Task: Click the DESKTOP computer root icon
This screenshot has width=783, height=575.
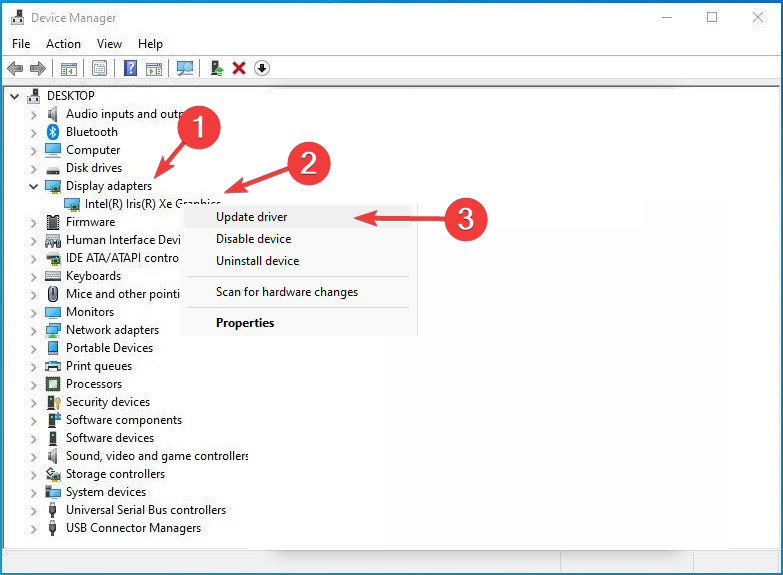Action: [34, 95]
